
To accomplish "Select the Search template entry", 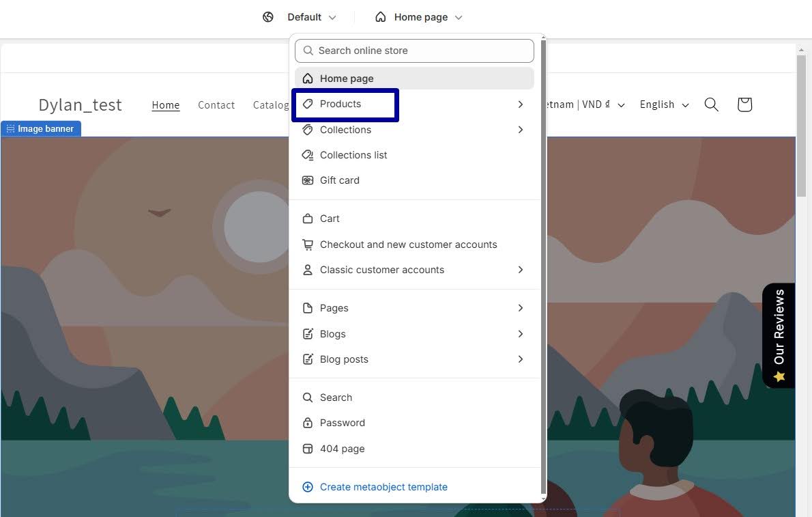I will pyautogui.click(x=414, y=397).
